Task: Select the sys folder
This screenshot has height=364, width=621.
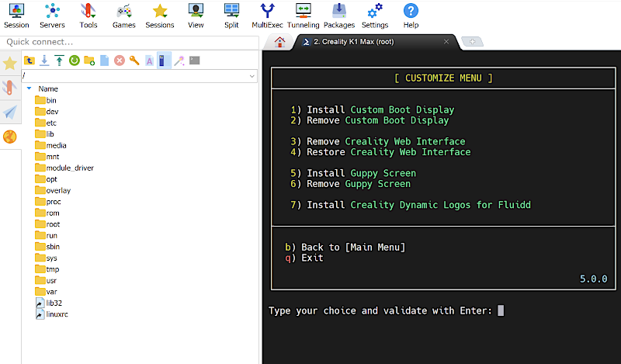Action: pos(46,258)
